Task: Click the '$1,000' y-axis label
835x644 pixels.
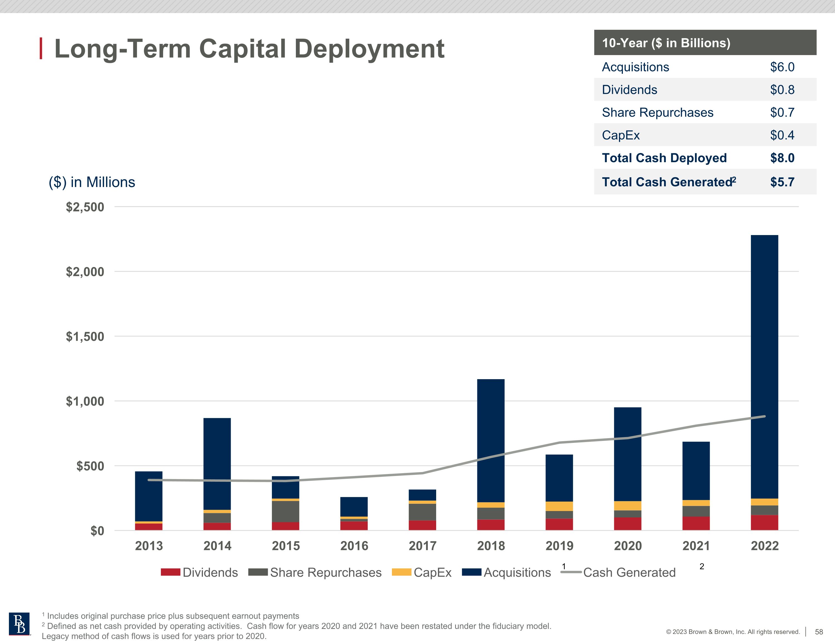Action: [x=85, y=401]
